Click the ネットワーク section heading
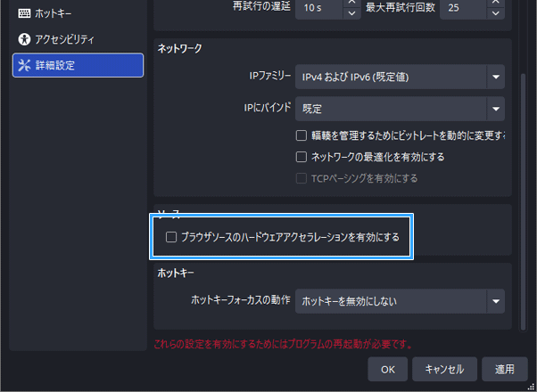 click(179, 49)
